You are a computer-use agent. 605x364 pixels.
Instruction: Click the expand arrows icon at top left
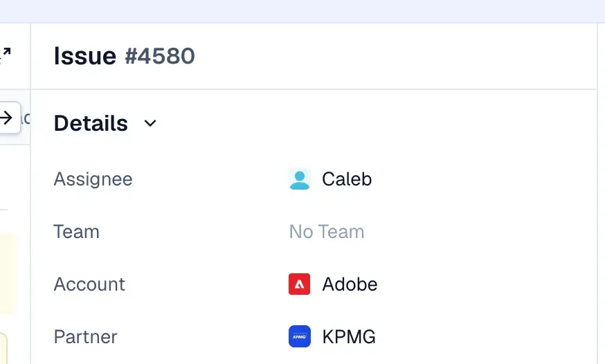click(x=5, y=55)
